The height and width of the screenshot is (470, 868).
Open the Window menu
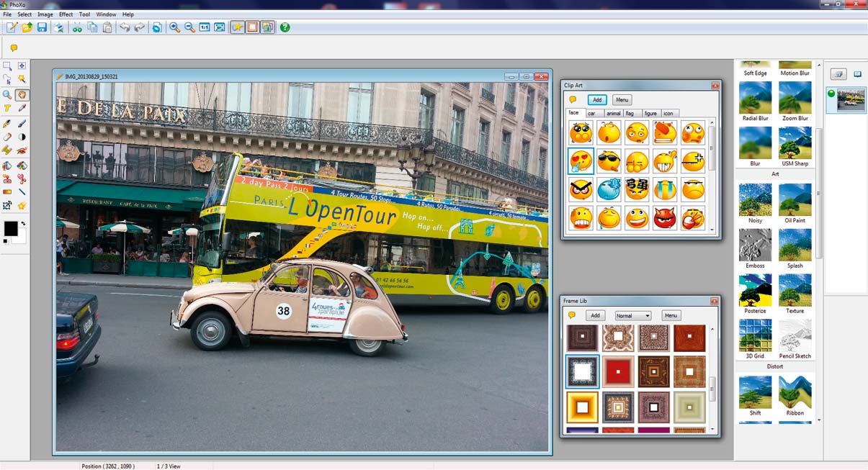(106, 14)
